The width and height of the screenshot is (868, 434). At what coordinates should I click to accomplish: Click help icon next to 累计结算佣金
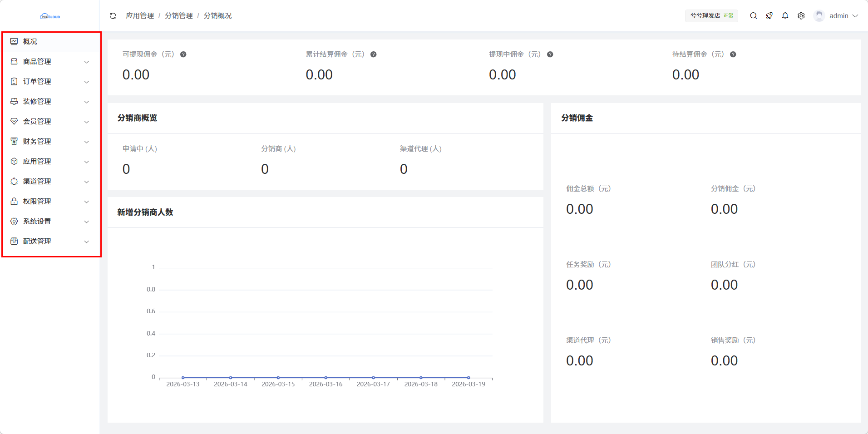(x=373, y=54)
